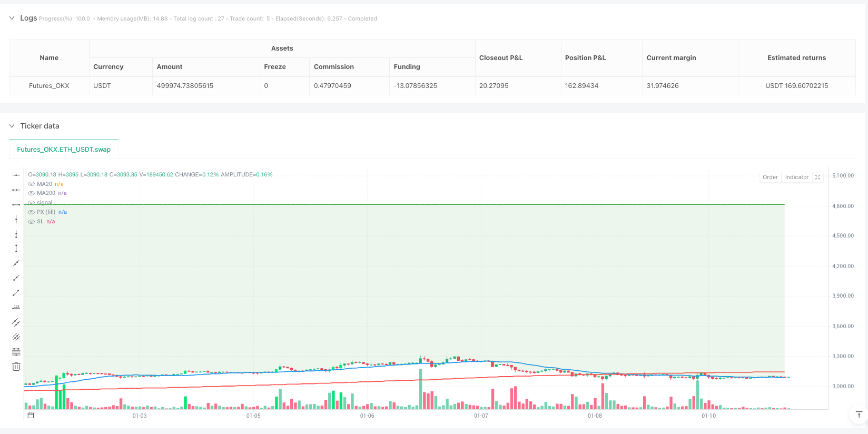Click the trash icon to delete drawings
868x434 pixels.
click(x=16, y=367)
